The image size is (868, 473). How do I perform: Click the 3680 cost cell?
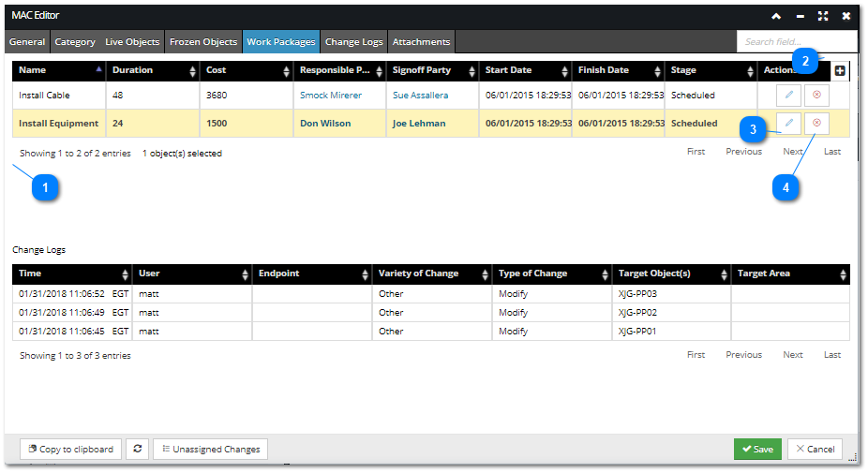(x=247, y=96)
